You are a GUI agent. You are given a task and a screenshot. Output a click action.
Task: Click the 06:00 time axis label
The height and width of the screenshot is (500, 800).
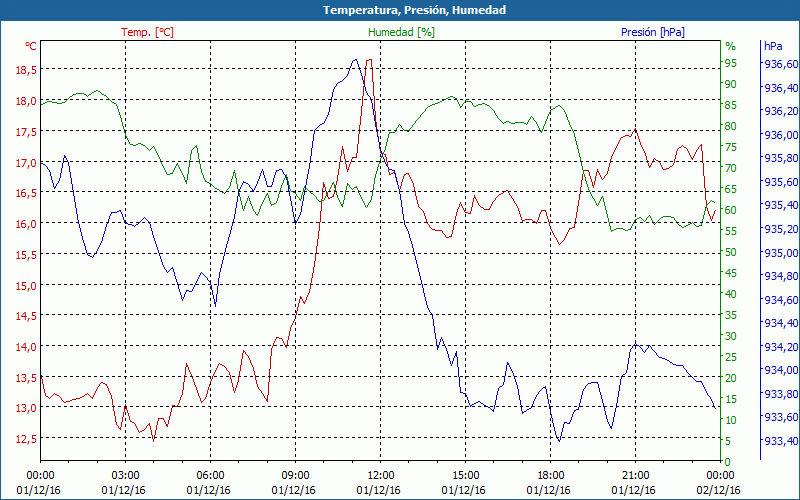(210, 476)
